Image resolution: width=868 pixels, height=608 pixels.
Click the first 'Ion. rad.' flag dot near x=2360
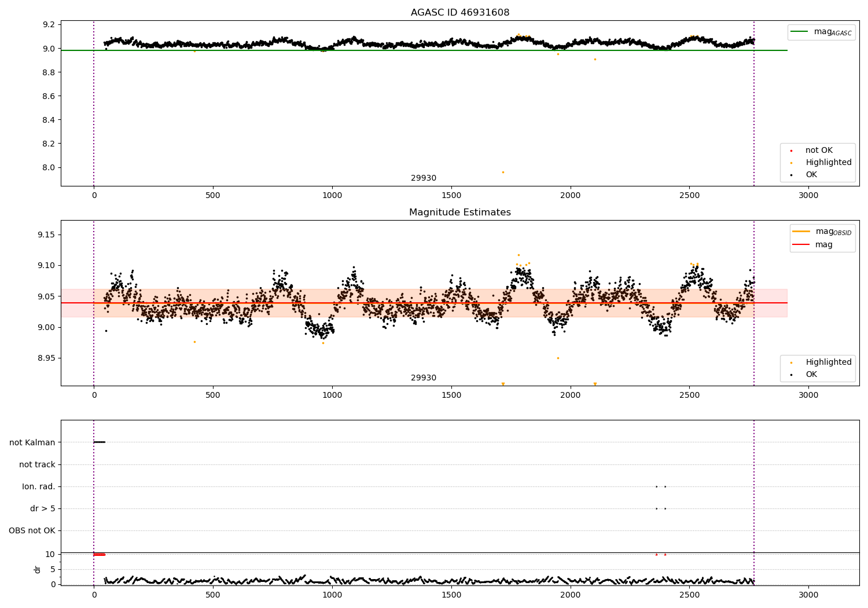(x=656, y=486)
